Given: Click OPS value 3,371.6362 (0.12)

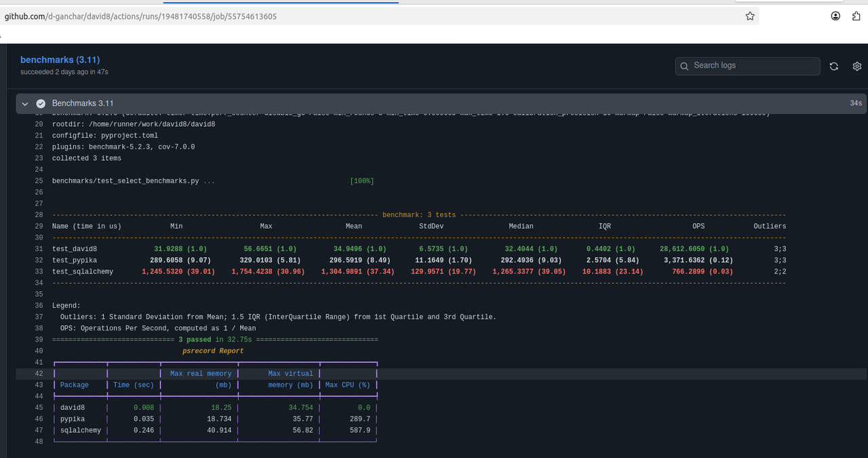Looking at the screenshot, I should point(698,261).
